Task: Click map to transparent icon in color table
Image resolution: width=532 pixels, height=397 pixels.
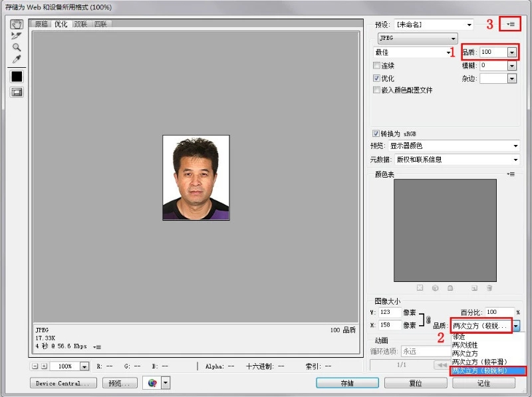Action: 420,288
